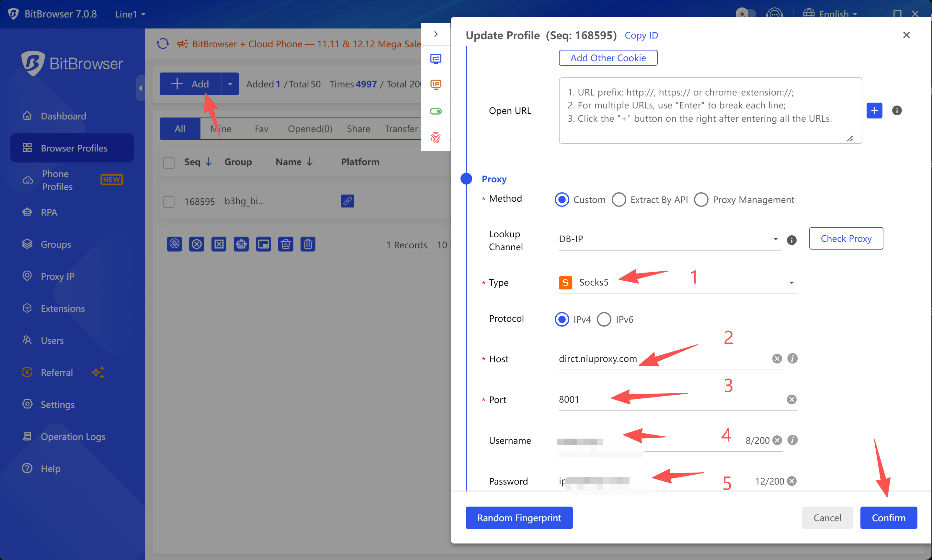This screenshot has width=932, height=560.
Task: Click the Copy ID link
Action: tap(641, 35)
